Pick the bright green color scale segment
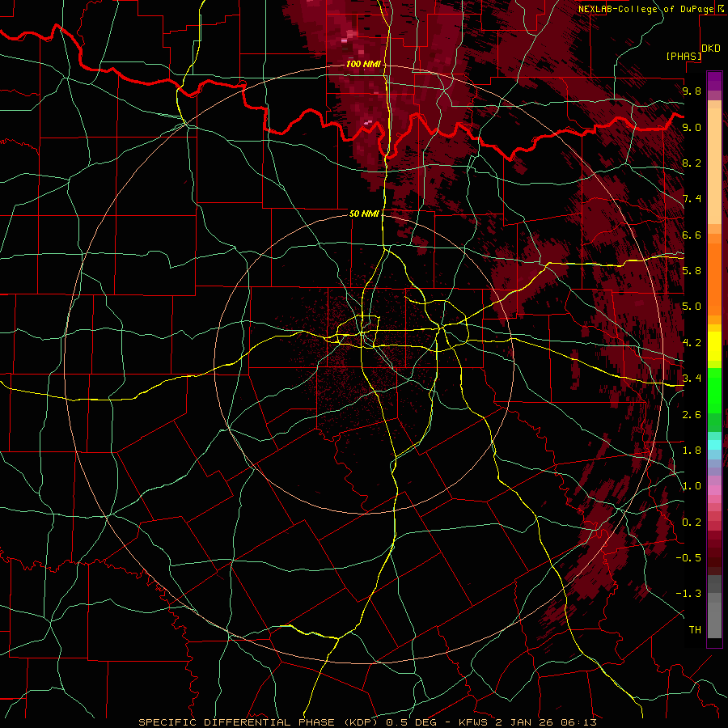The height and width of the screenshot is (728, 728). [x=714, y=391]
